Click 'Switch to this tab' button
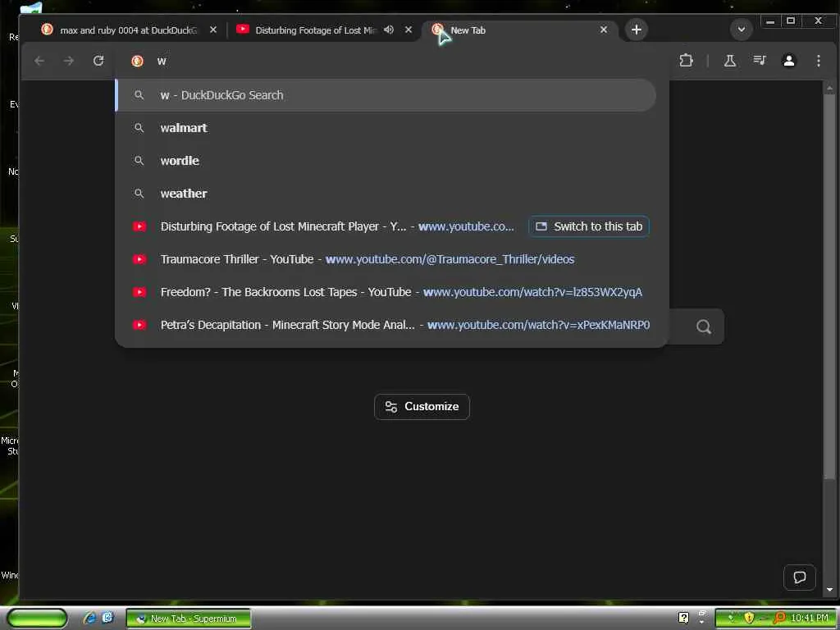The width and height of the screenshot is (840, 630). (x=589, y=226)
